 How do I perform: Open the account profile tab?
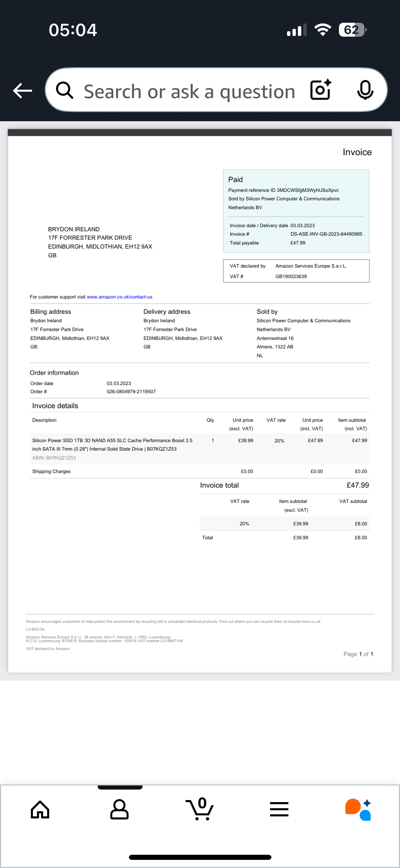click(x=119, y=810)
